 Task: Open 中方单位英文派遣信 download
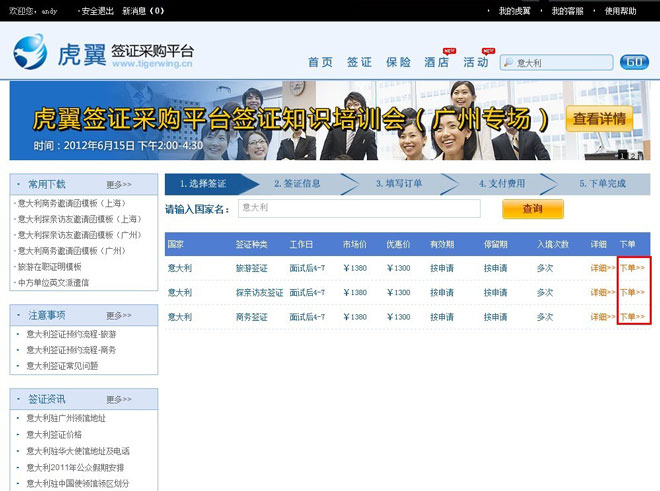click(53, 283)
